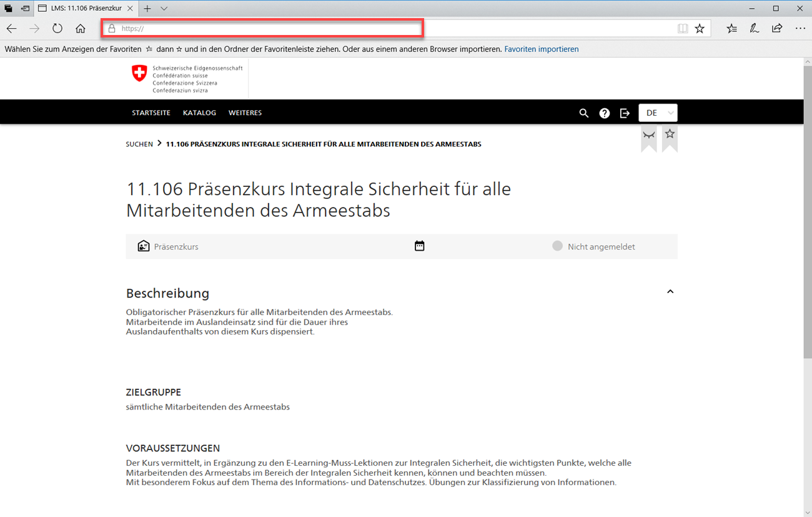This screenshot has height=517, width=812.
Task: Click the SUCHEN breadcrumb link
Action: (139, 144)
